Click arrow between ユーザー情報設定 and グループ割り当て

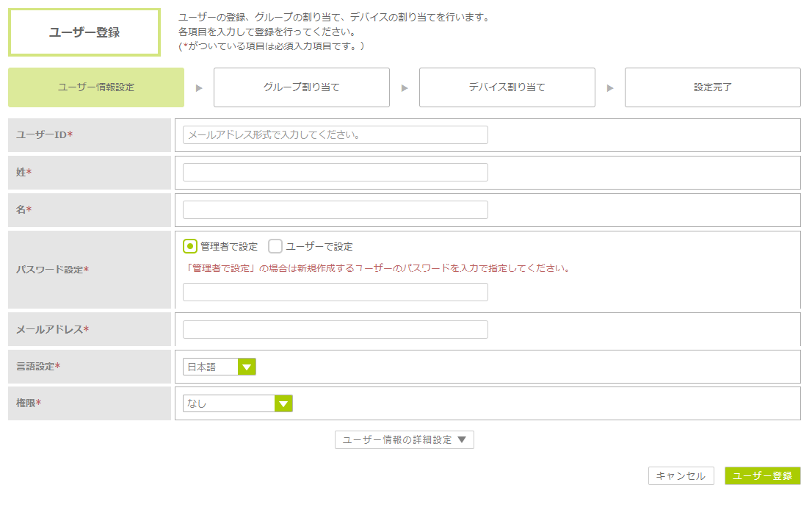tap(199, 88)
